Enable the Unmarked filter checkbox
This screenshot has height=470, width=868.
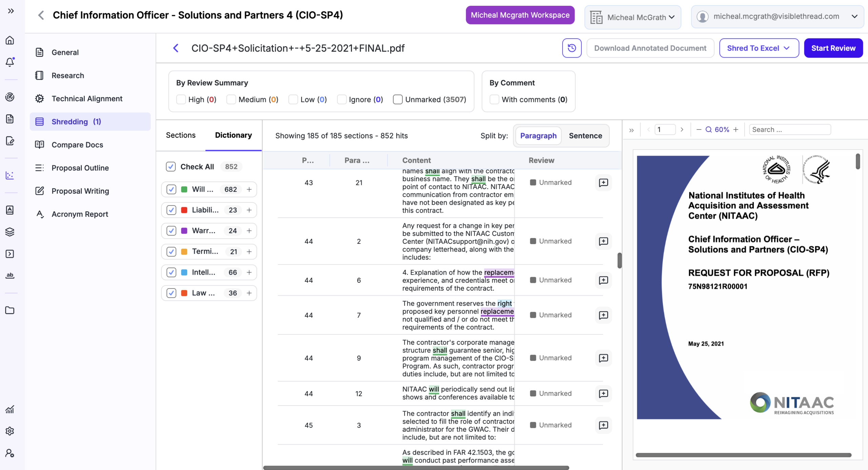click(398, 99)
